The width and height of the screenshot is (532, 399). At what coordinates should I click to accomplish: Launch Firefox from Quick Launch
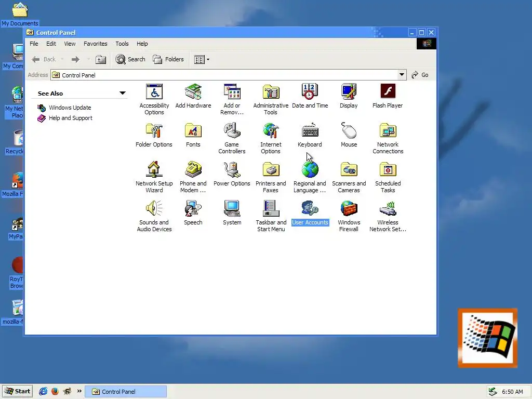coord(55,391)
